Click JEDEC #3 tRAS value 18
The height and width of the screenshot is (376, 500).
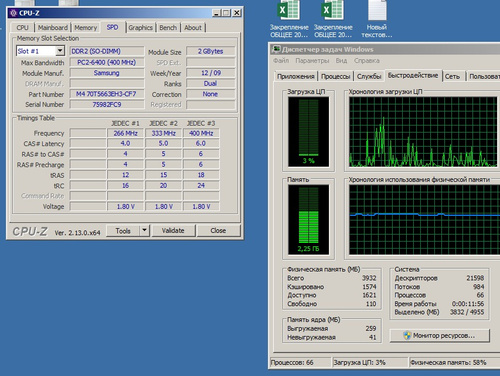[201, 175]
